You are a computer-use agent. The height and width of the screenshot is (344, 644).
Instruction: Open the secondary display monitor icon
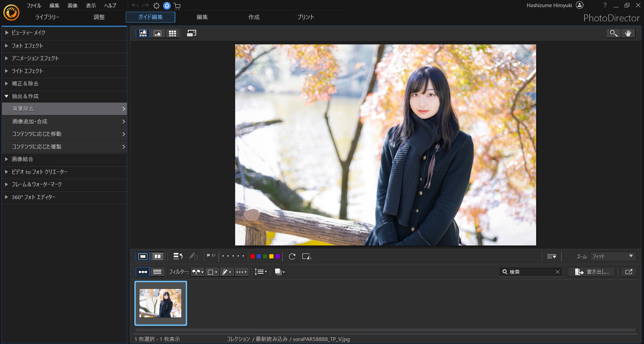tap(191, 33)
